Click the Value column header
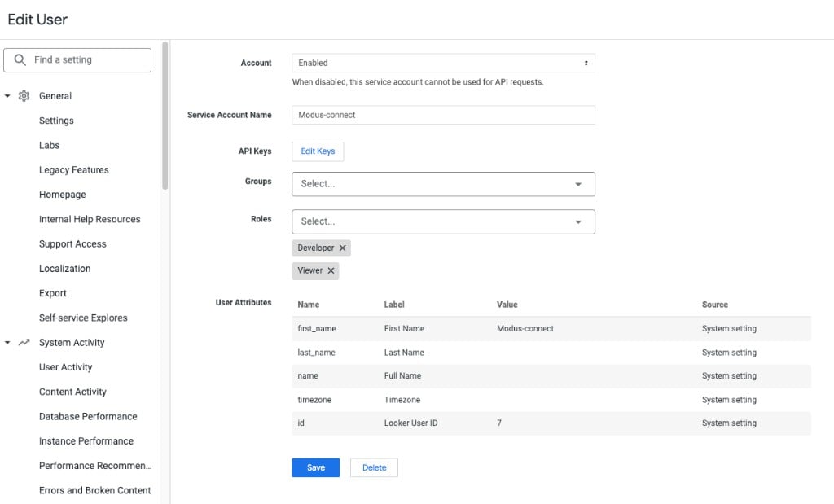The width and height of the screenshot is (834, 504). pos(507,305)
